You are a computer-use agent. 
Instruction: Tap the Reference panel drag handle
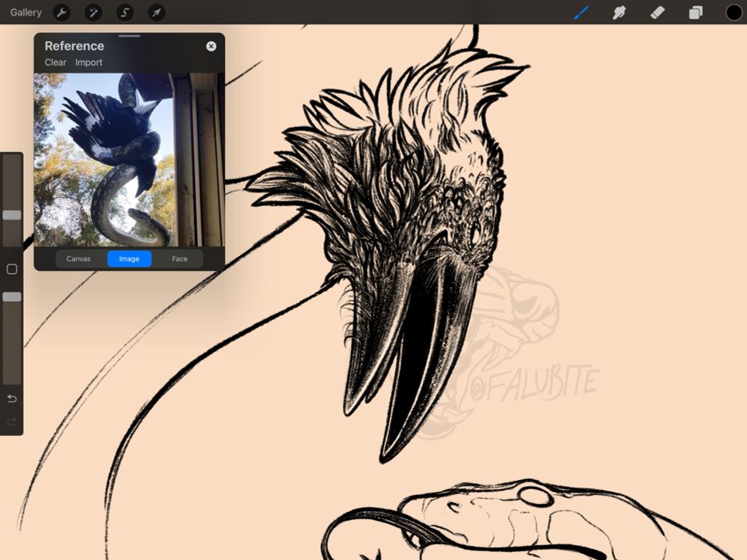click(x=129, y=36)
